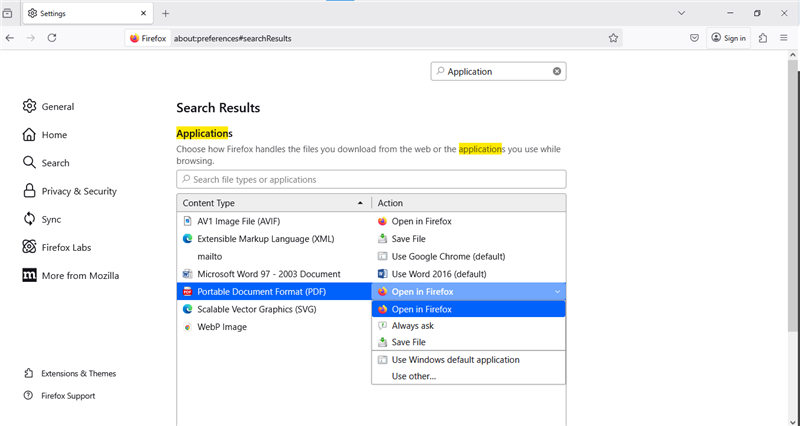Choose Use other... option
The height and width of the screenshot is (426, 800).
[x=468, y=376]
